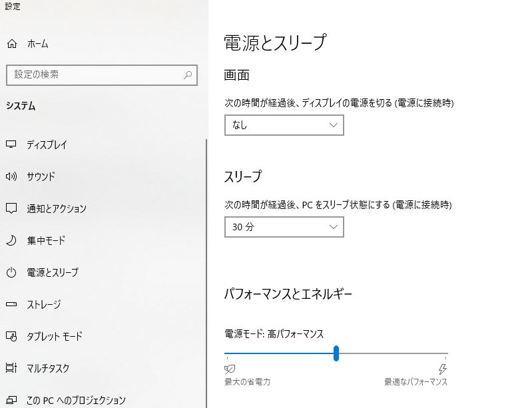Click inside the 設定の検索 search field
The height and width of the screenshot is (408, 532).
pos(102,75)
